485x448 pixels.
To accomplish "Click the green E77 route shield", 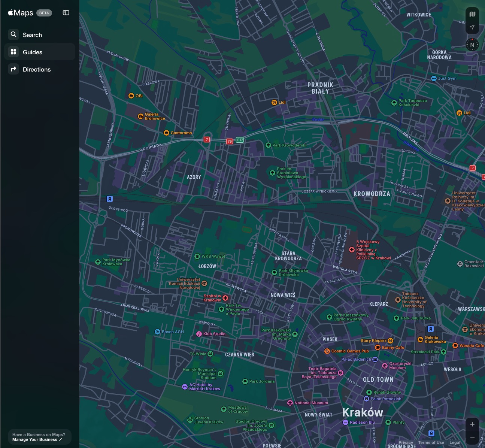I will pos(240,140).
